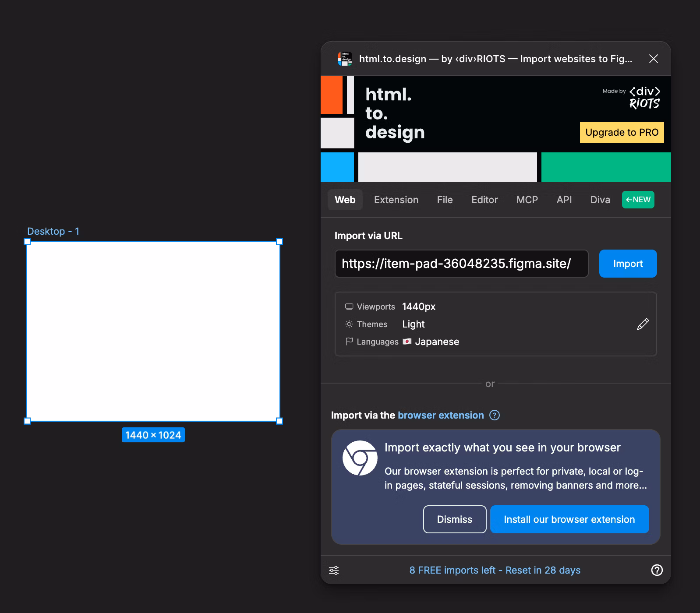The width and height of the screenshot is (700, 613).
Task: Switch to the Web tab
Action: 345,200
